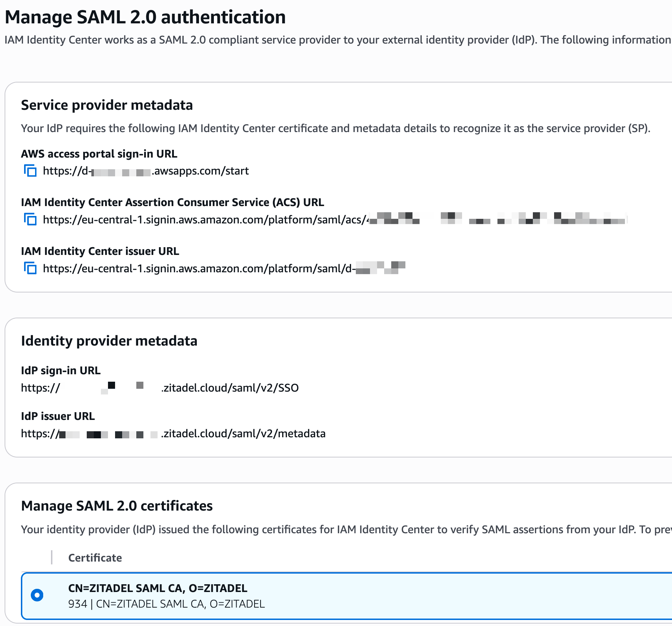This screenshot has width=672, height=626.
Task: Select the ZITADEL SAML CA certificate radio button
Action: (37, 595)
